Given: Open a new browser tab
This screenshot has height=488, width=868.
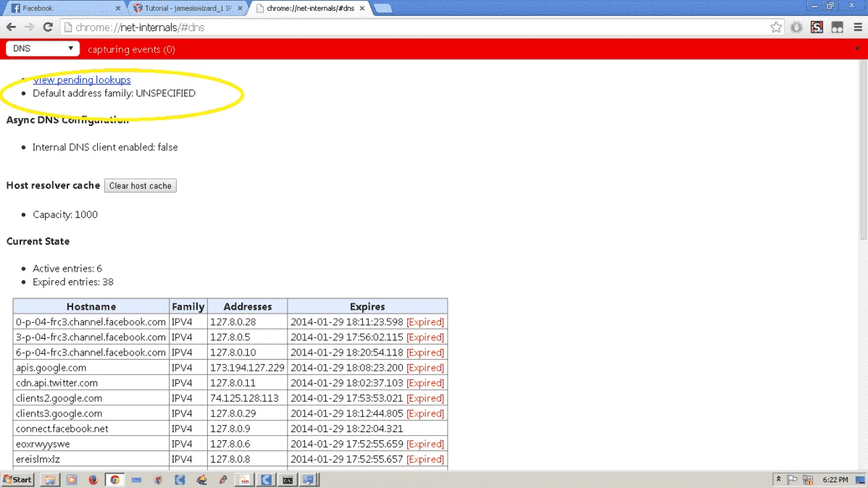Looking at the screenshot, I should 383,8.
